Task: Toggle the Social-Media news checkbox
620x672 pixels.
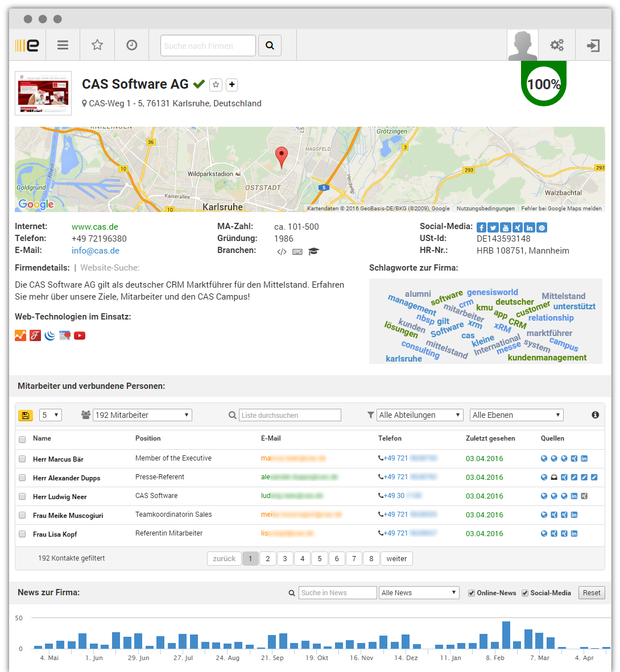Action: (x=524, y=593)
